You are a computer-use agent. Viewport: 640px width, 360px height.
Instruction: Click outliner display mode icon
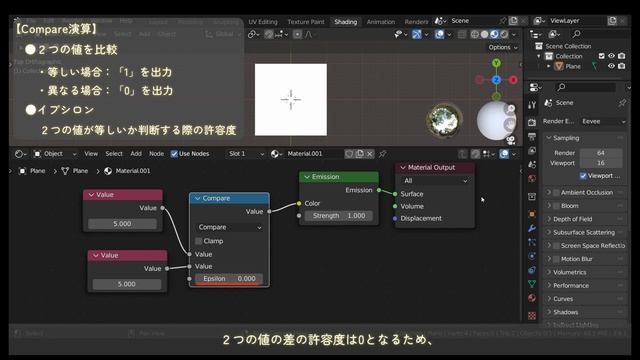coord(554,34)
